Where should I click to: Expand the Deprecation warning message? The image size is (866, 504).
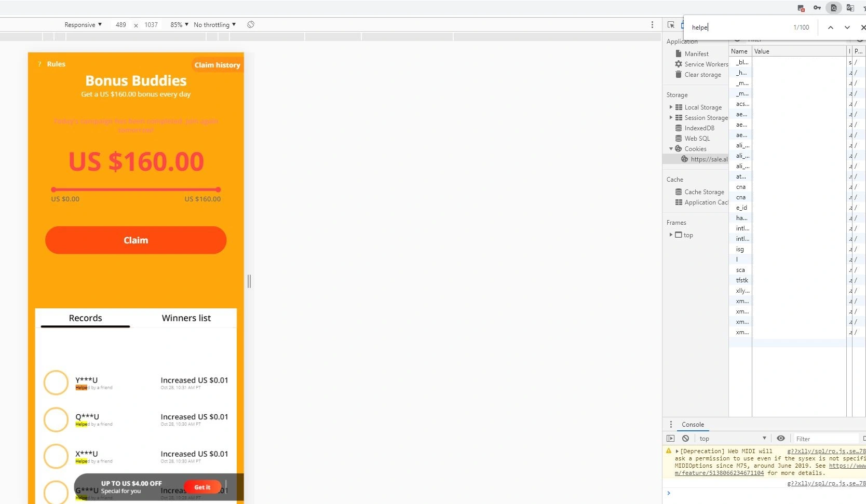677,451
